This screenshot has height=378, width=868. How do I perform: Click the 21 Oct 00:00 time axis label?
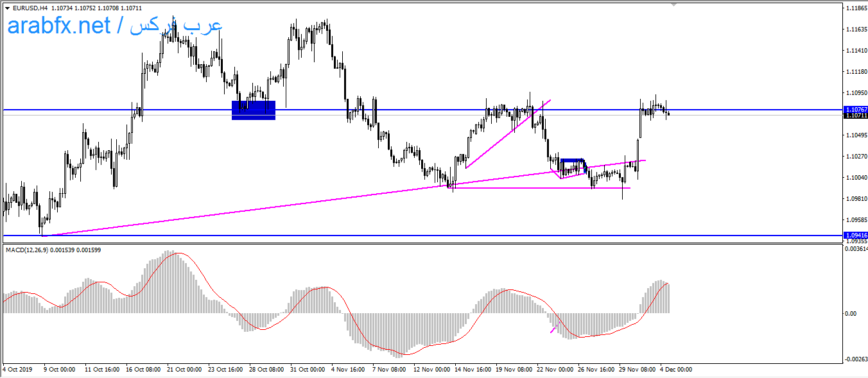[183, 370]
